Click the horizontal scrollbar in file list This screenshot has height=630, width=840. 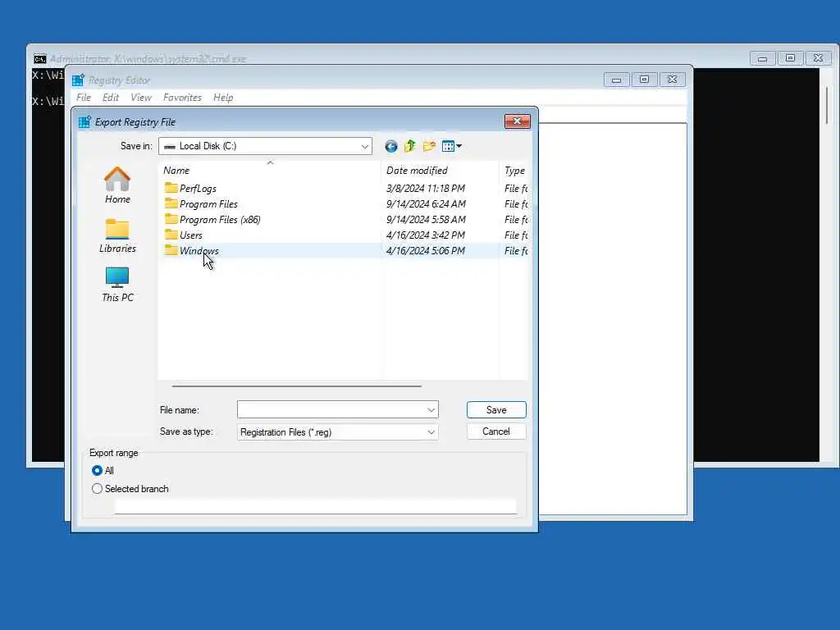click(296, 386)
